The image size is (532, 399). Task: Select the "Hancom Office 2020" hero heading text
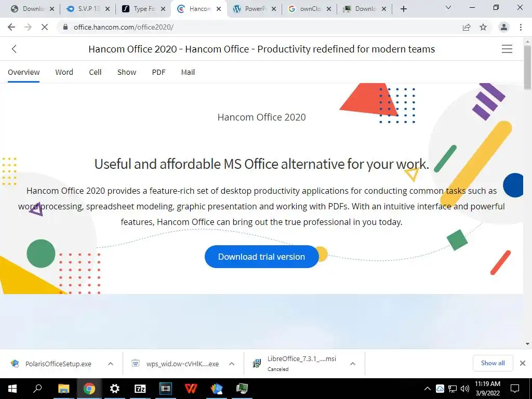click(x=262, y=117)
